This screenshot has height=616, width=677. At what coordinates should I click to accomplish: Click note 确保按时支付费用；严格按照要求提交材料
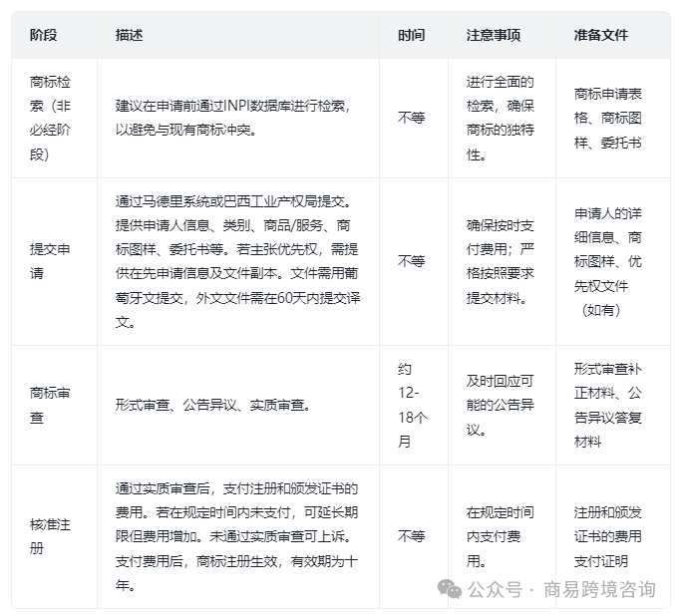click(500, 261)
